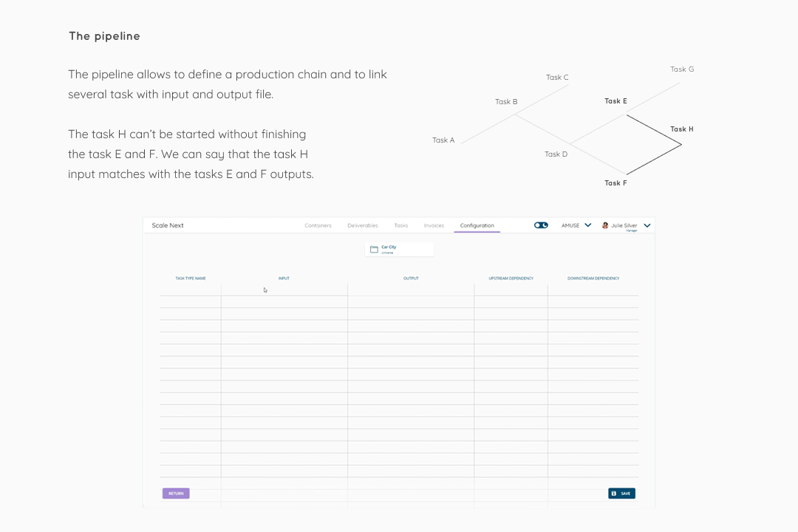Open the Car City universe selector
798x532 pixels.
click(x=399, y=250)
